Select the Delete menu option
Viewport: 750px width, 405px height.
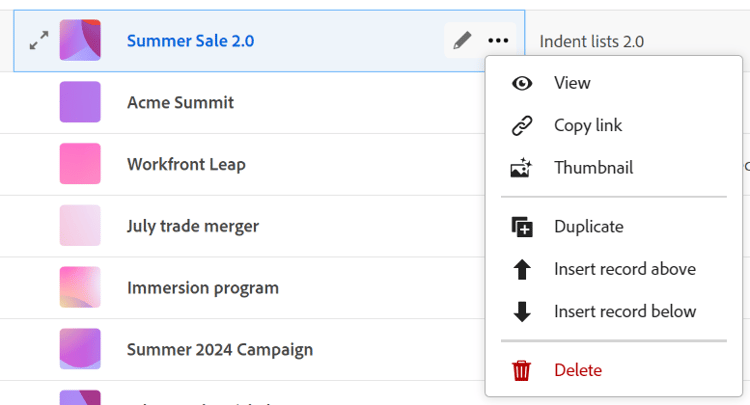pos(578,371)
